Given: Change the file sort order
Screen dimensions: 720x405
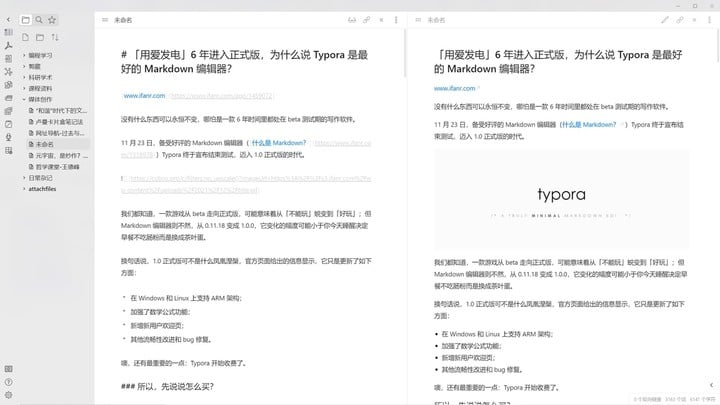Looking at the screenshot, I should pyautogui.click(x=55, y=37).
